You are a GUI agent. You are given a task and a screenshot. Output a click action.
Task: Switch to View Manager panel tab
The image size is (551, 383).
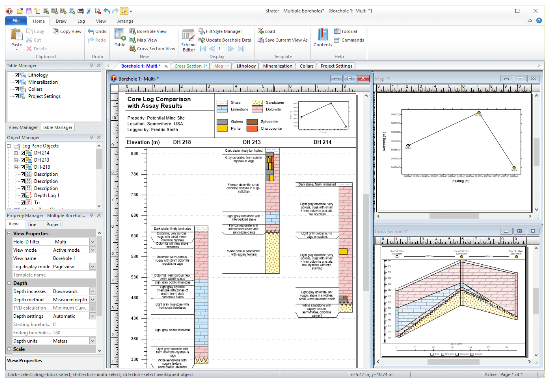click(23, 127)
